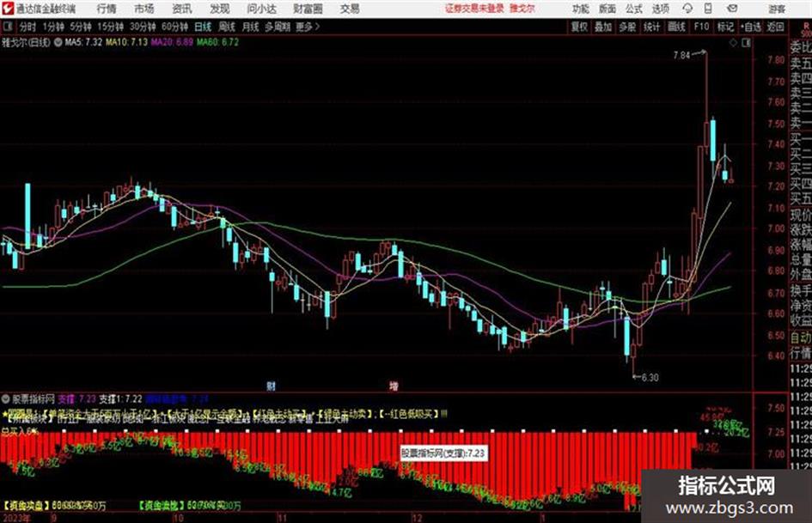Open the 财富圈 menu
The image size is (812, 523).
coord(308,9)
